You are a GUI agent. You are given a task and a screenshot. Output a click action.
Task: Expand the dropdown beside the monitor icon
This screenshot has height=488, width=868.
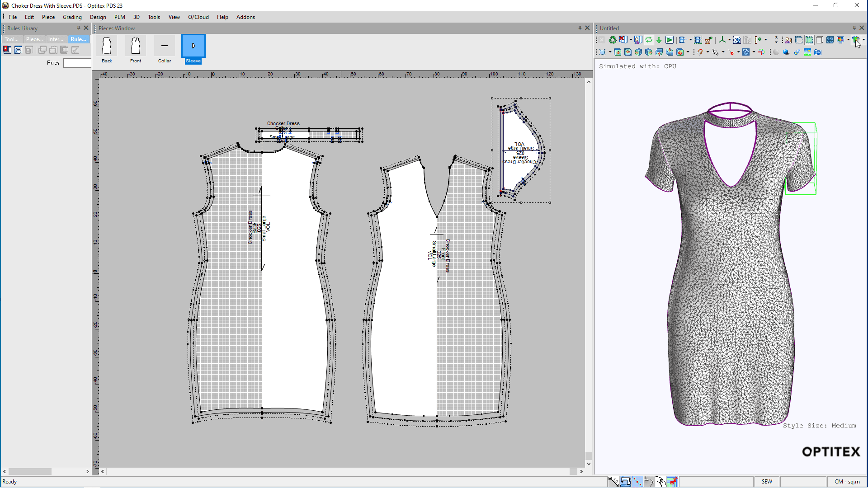pos(848,40)
